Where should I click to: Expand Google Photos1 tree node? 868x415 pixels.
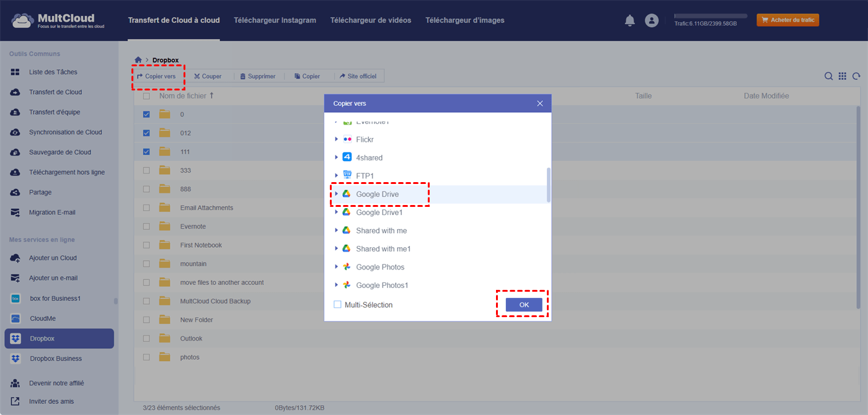tap(337, 285)
